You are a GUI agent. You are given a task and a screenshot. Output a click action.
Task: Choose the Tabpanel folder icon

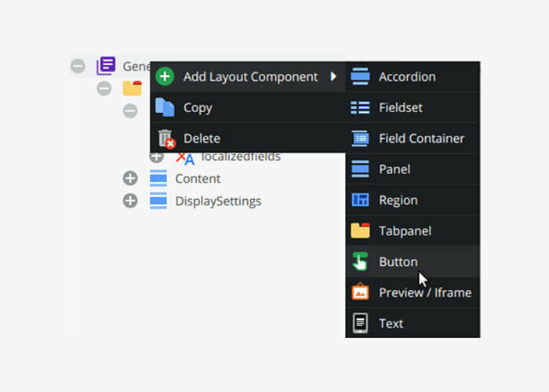click(360, 230)
